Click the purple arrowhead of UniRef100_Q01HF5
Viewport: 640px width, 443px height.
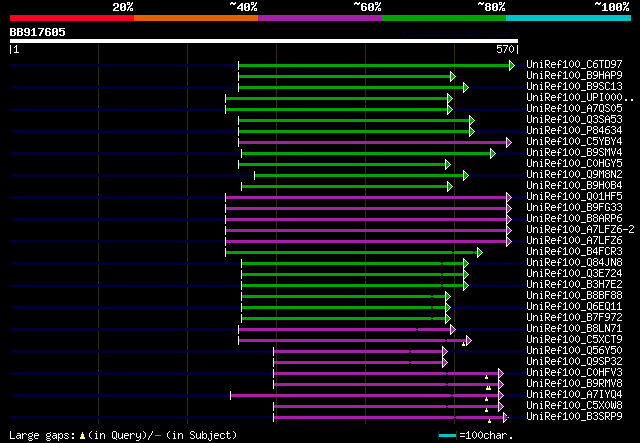509,198
